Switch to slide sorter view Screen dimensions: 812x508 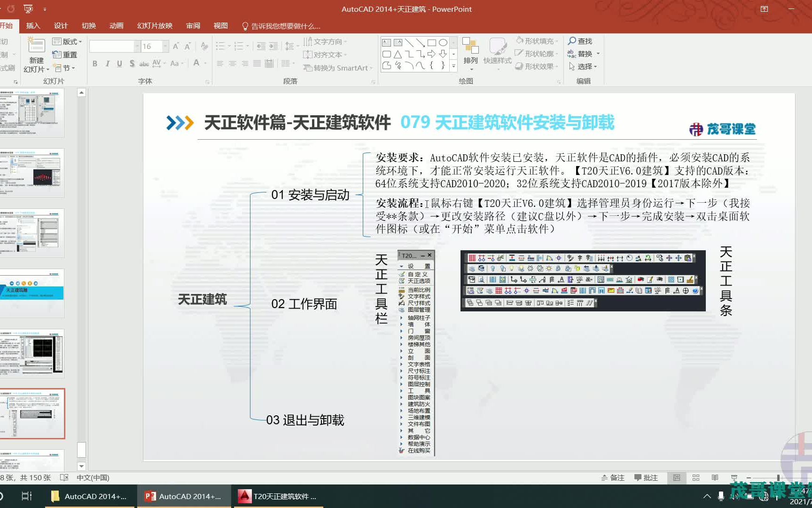696,478
